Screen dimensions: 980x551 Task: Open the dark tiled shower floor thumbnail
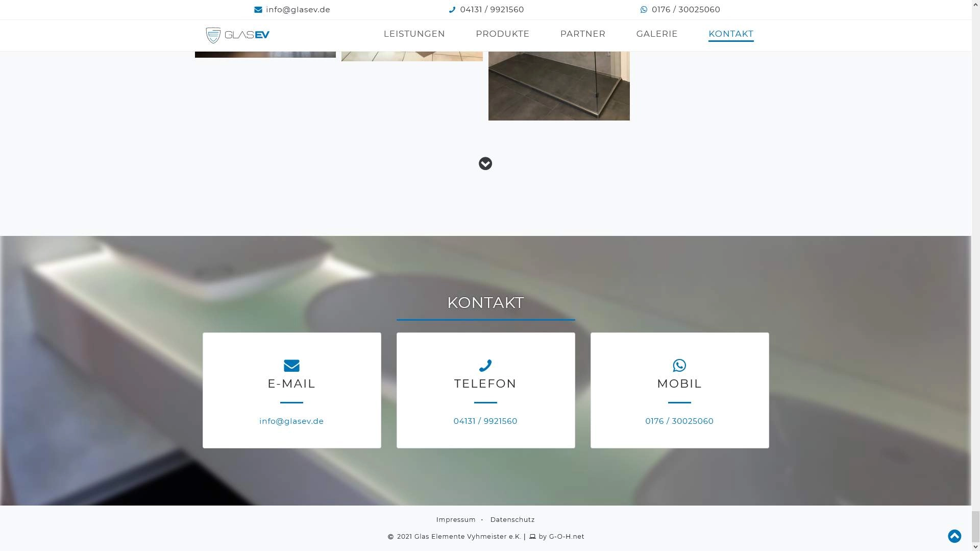click(x=559, y=86)
